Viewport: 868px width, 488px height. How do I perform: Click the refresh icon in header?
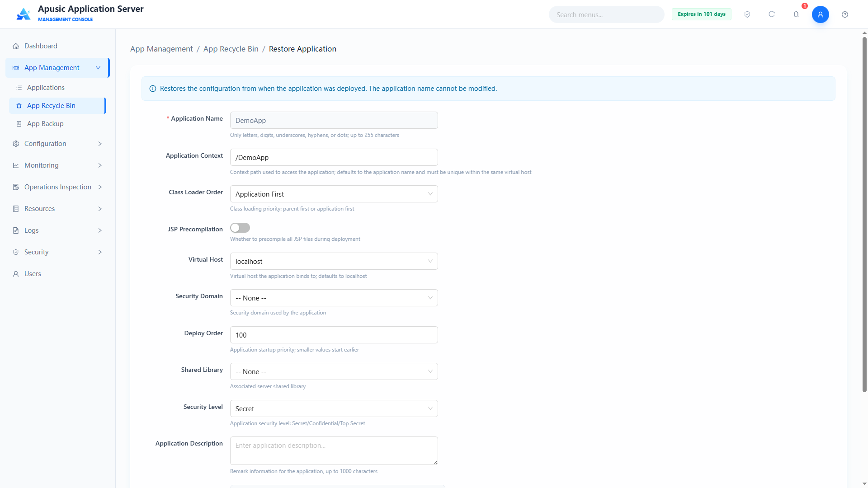click(772, 14)
